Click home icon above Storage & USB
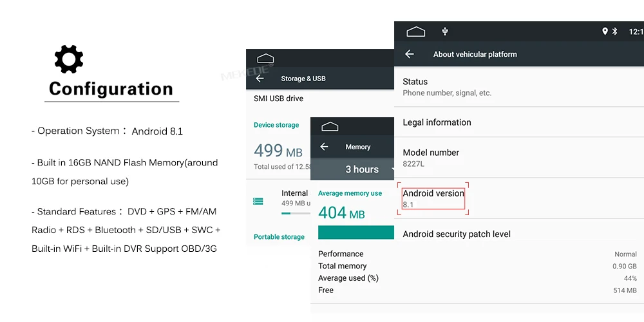The width and height of the screenshot is (644, 322). point(265,59)
